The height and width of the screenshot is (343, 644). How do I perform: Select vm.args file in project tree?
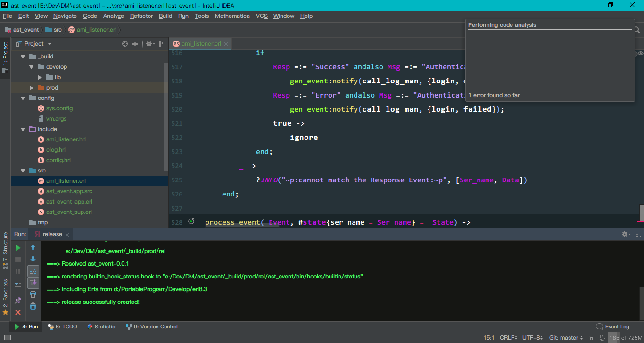pos(55,119)
